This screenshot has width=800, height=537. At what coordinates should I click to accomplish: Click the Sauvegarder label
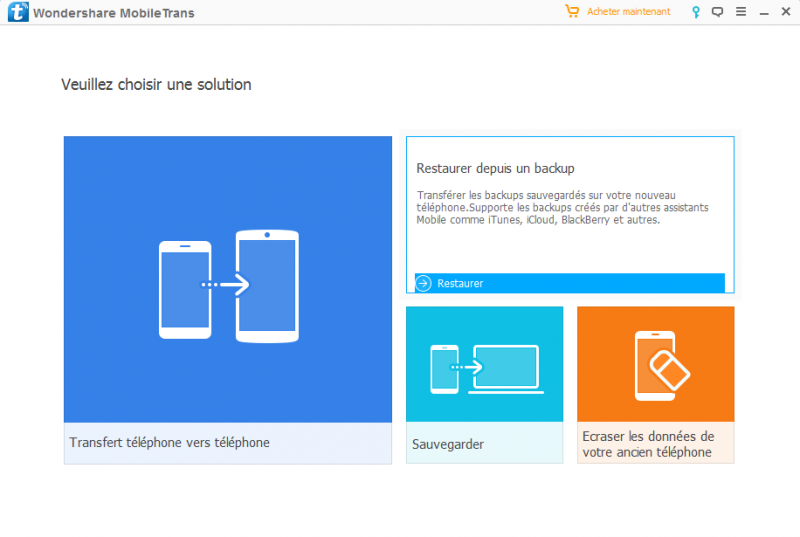point(448,444)
